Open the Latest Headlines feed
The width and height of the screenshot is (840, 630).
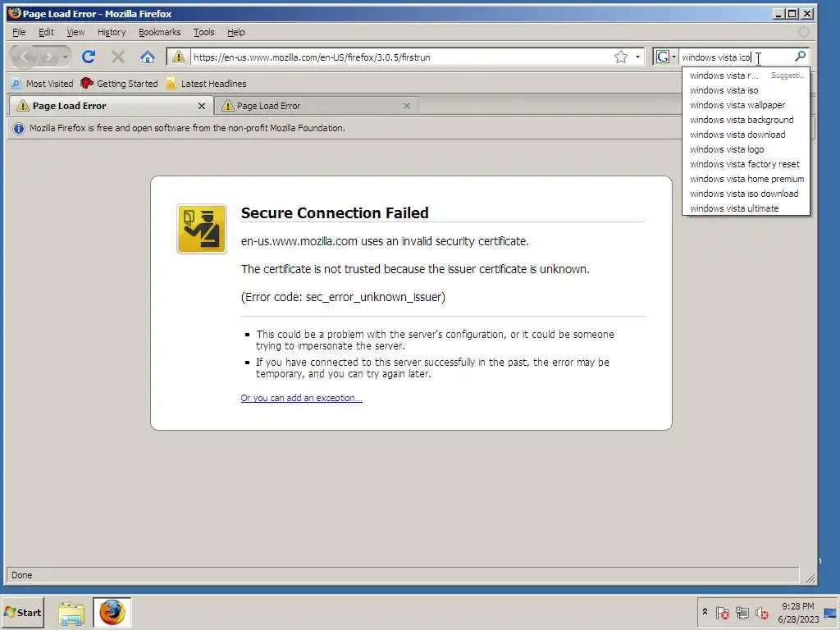pyautogui.click(x=206, y=84)
